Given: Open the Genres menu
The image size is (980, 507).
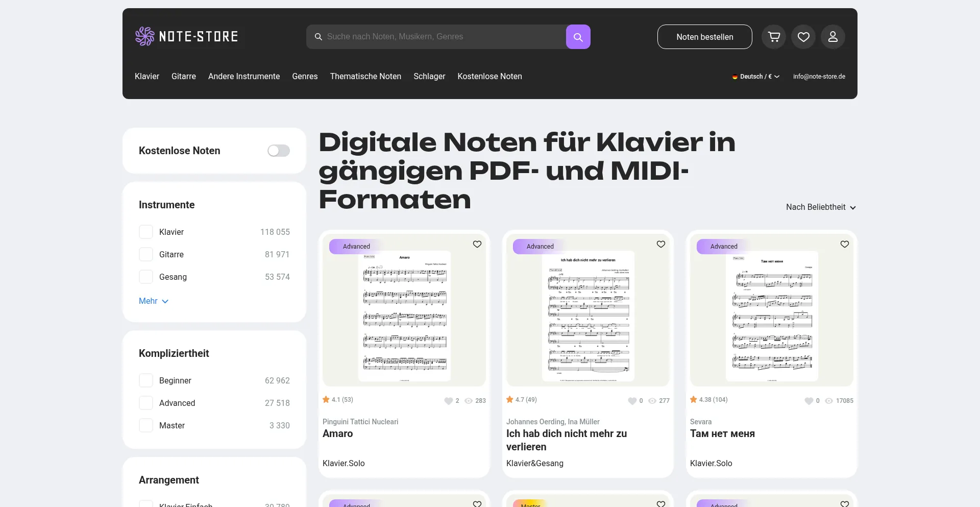Looking at the screenshot, I should coord(305,76).
